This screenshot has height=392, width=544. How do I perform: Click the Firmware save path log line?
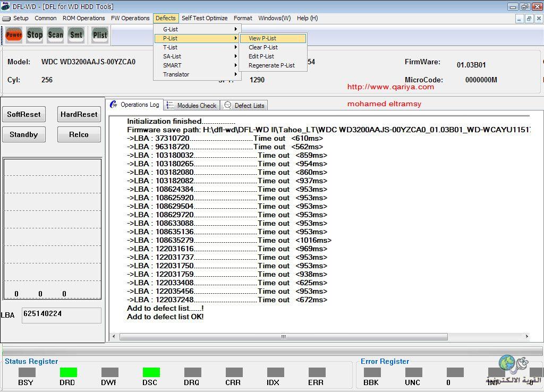click(x=328, y=130)
